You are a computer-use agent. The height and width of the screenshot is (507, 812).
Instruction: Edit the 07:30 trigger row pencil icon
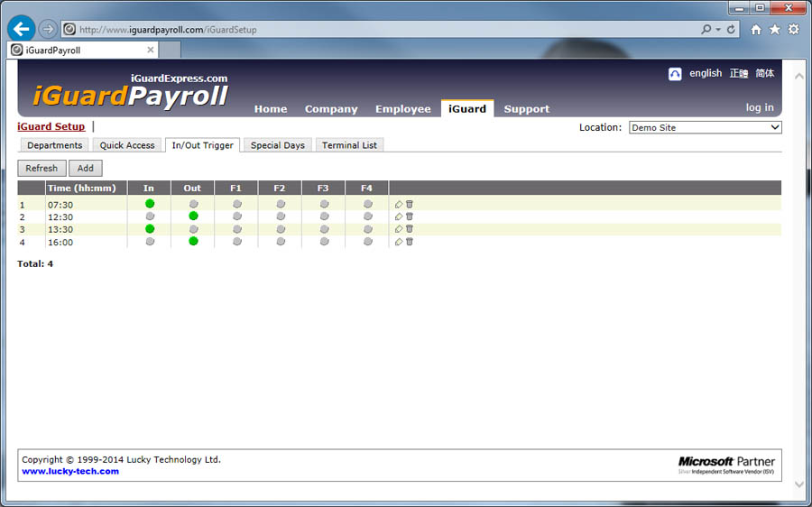click(398, 205)
